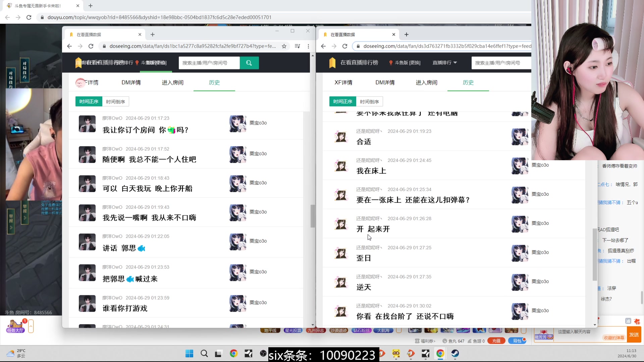Launch Steam from the taskbar

pos(455,353)
